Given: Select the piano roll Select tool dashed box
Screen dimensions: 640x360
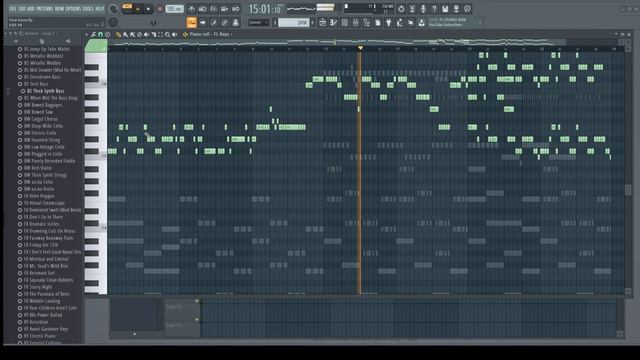Looking at the screenshot, I should (x=161, y=35).
